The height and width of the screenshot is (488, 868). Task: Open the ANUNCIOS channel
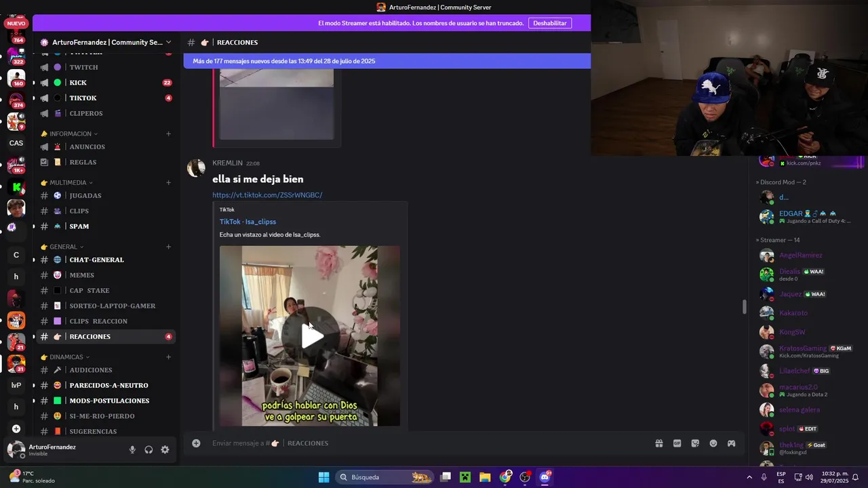pos(106,147)
